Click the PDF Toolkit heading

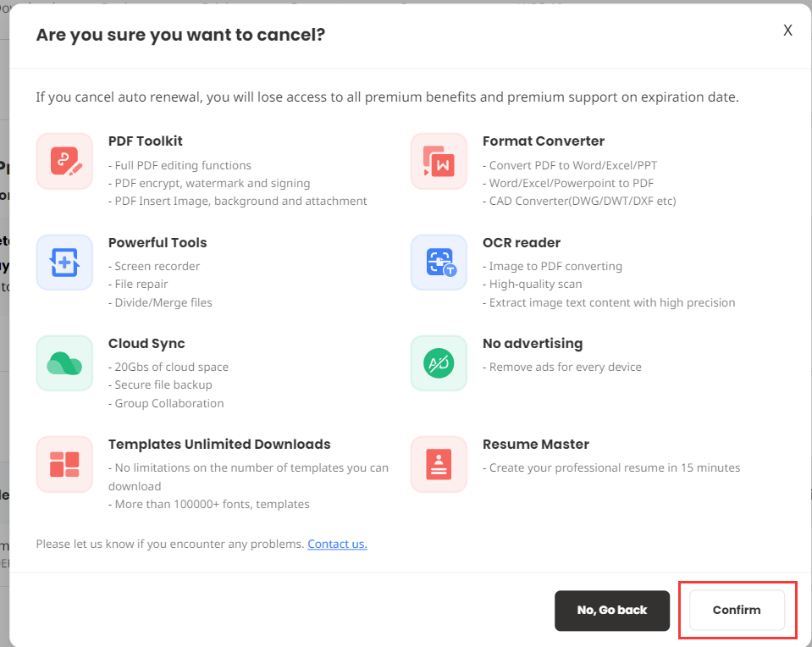pyautogui.click(x=145, y=141)
